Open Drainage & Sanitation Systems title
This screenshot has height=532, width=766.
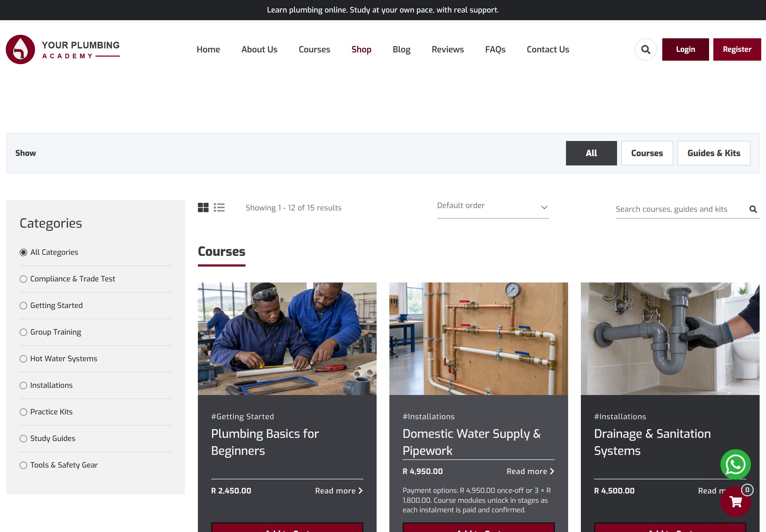652,442
